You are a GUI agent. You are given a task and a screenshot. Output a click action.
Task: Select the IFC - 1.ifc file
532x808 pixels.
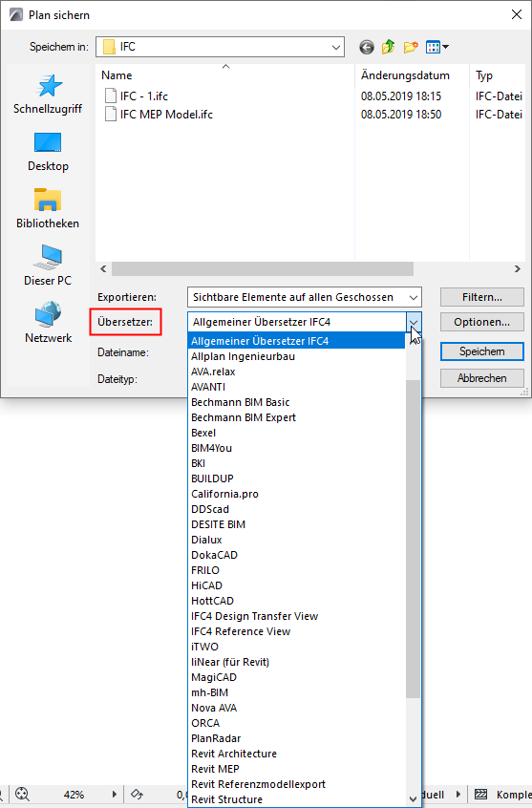[136, 96]
